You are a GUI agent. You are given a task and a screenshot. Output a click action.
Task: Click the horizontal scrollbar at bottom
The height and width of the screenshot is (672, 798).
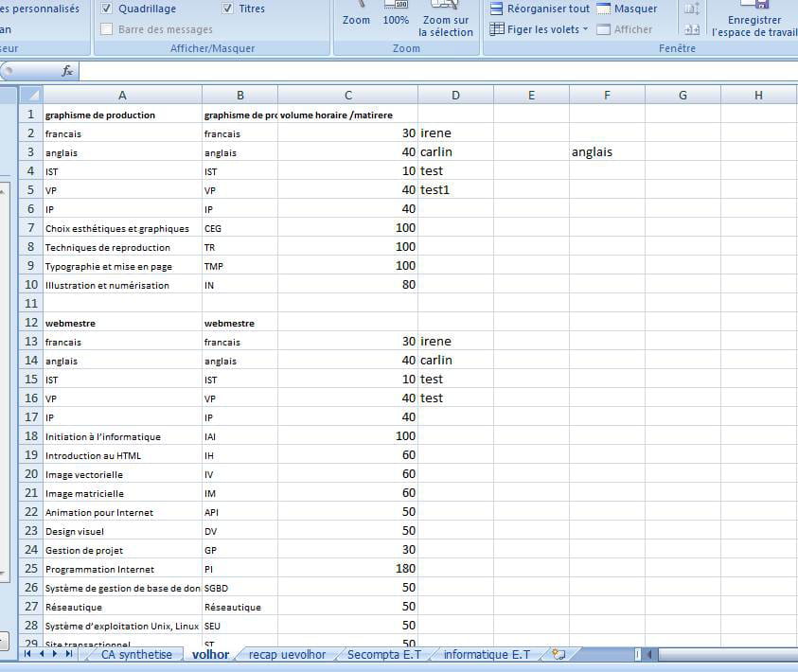pyautogui.click(x=719, y=654)
